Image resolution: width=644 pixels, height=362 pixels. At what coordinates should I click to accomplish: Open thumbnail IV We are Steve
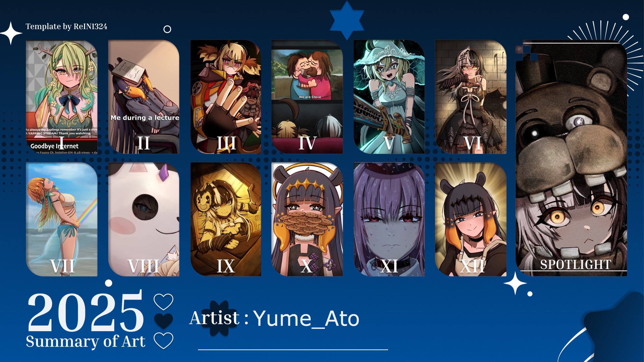click(307, 97)
